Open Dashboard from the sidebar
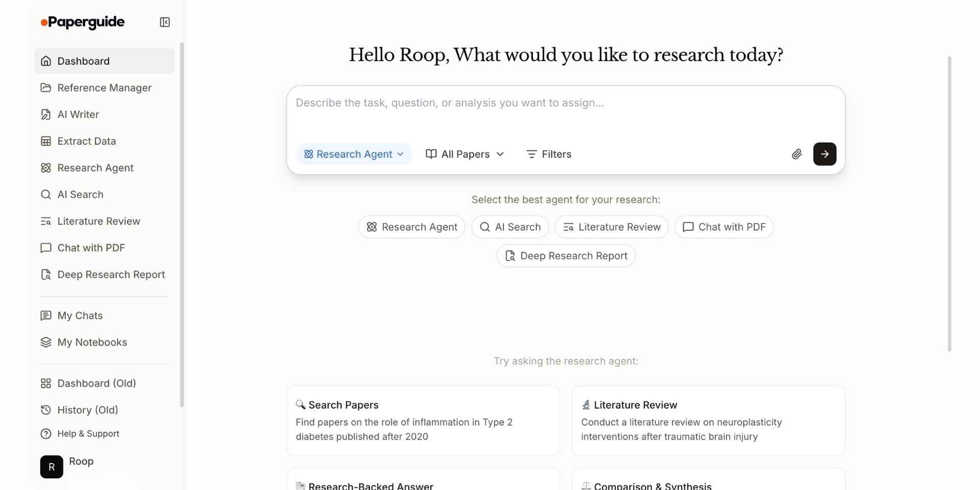Image resolution: width=980 pixels, height=490 pixels. (104, 61)
